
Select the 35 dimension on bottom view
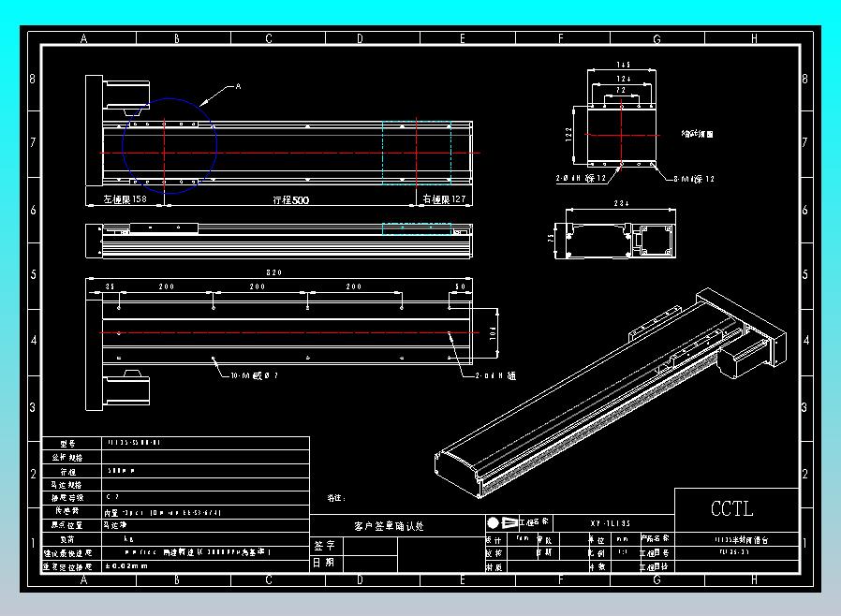pyautogui.click(x=110, y=286)
